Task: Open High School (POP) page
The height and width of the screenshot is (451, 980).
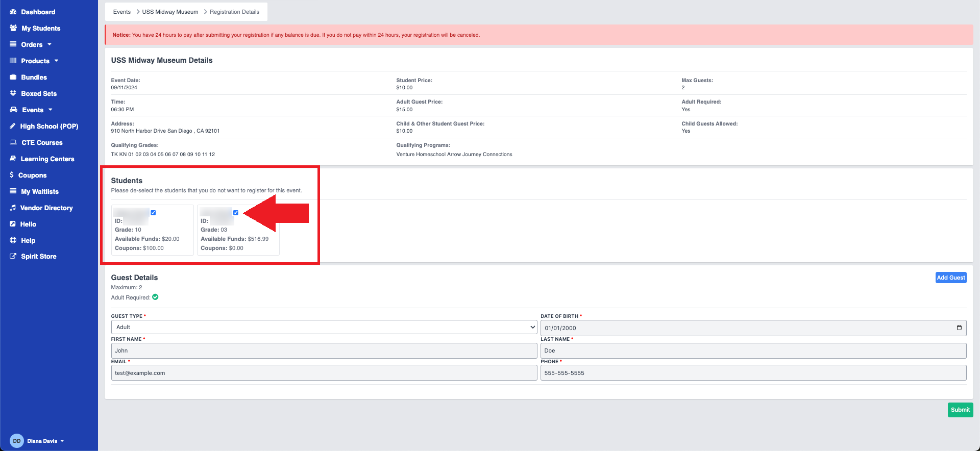Action: pos(49,126)
